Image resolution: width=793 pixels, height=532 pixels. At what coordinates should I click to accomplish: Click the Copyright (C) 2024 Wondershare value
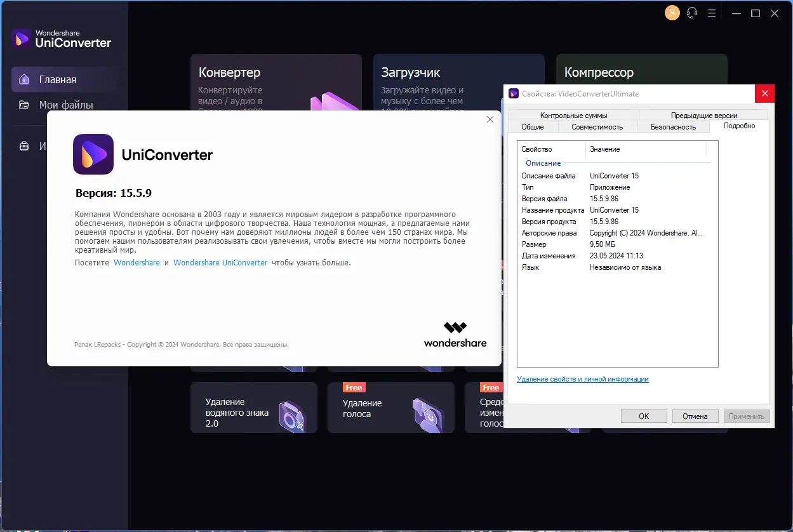[x=646, y=233]
